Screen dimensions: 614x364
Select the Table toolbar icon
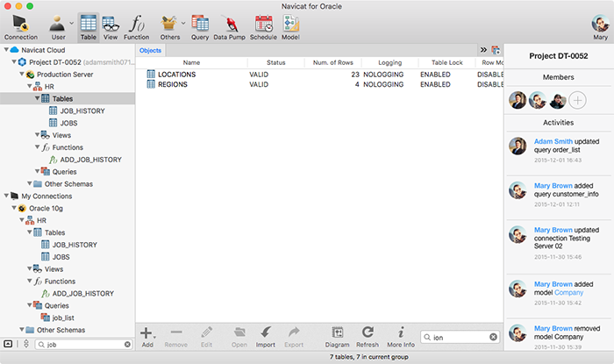pos(88,27)
